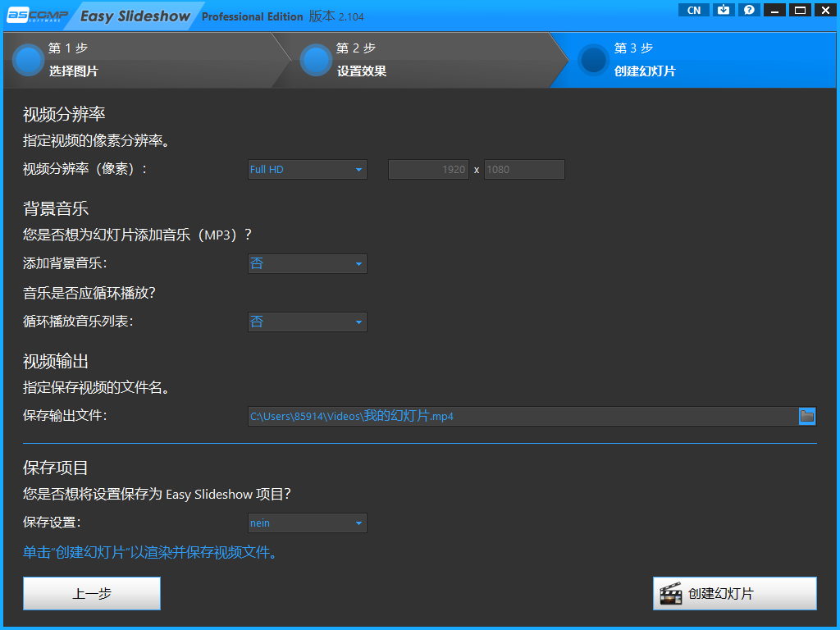Click the 视频输出 section heading
This screenshot has width=840, height=630.
pos(56,361)
